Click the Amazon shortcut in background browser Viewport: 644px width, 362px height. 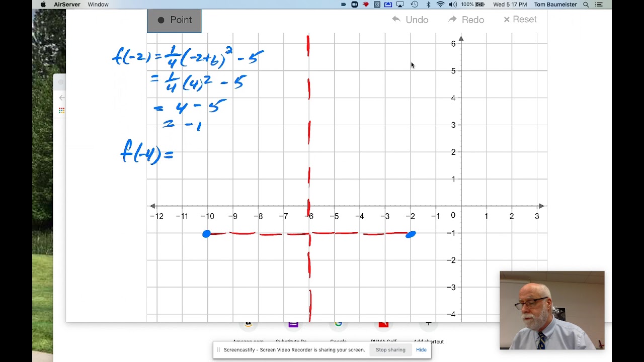point(248,324)
